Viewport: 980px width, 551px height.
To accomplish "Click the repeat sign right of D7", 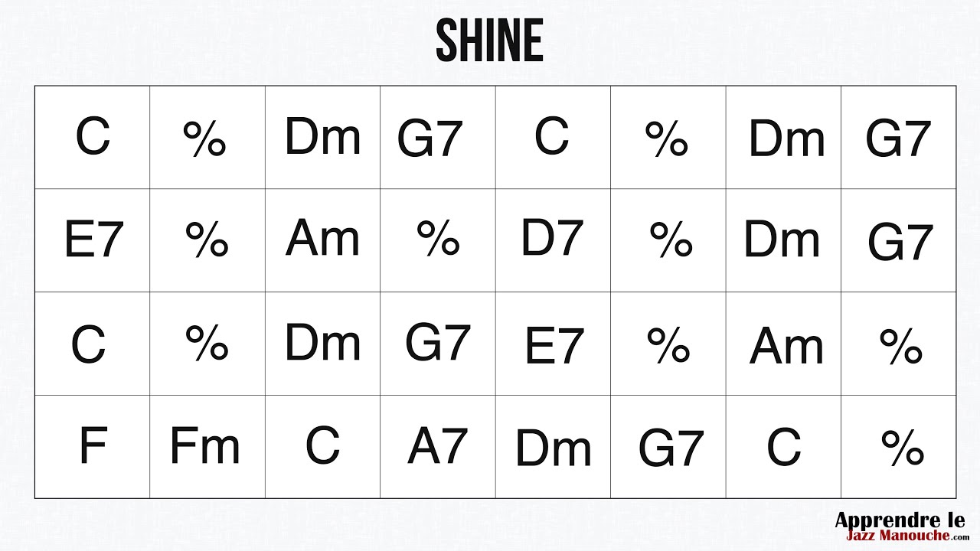I will (x=668, y=240).
